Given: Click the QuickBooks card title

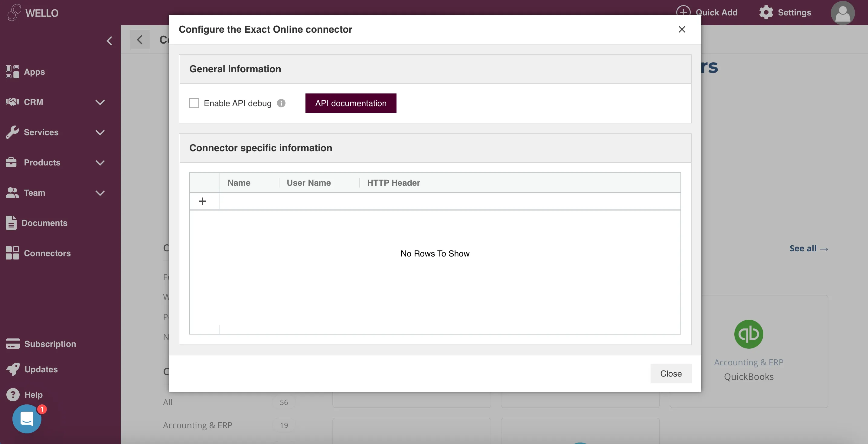Looking at the screenshot, I should (749, 376).
